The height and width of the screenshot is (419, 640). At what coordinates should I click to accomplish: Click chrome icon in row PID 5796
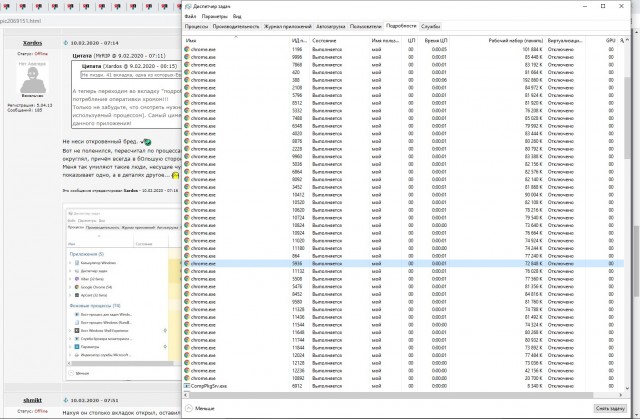187,95
